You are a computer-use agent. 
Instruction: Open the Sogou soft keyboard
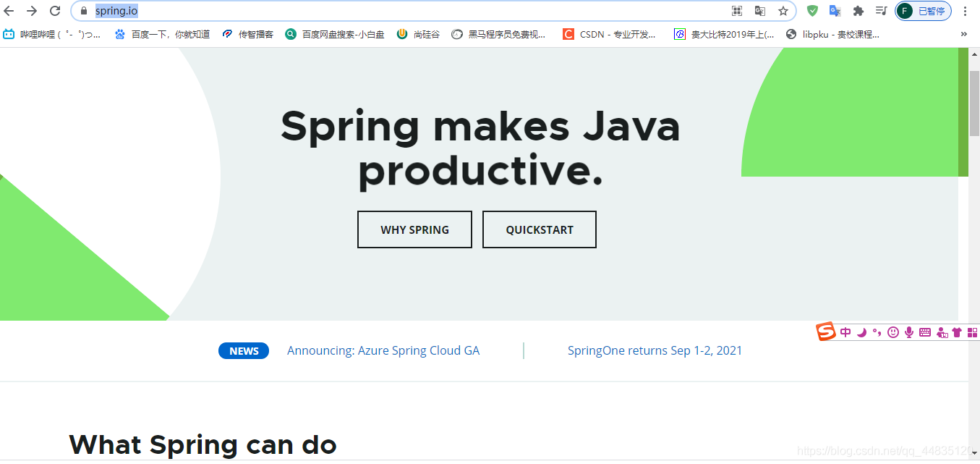[925, 332]
